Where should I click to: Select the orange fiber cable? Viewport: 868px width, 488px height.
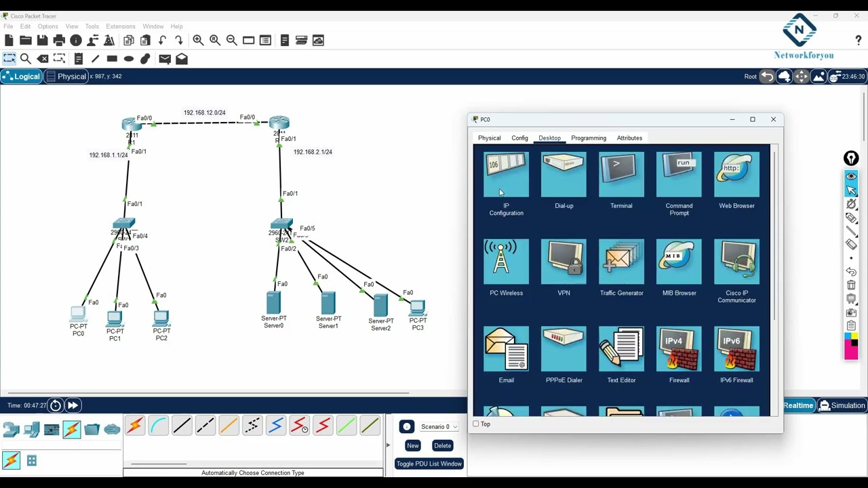coord(229,426)
